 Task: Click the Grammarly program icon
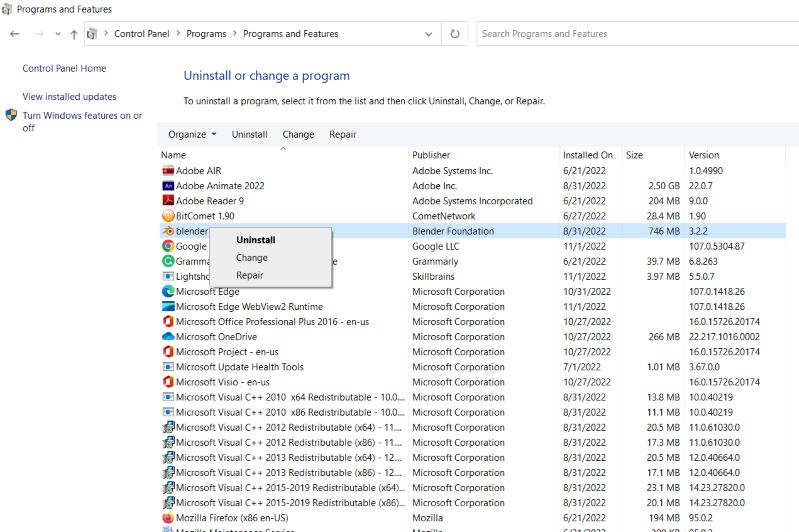[x=168, y=261]
